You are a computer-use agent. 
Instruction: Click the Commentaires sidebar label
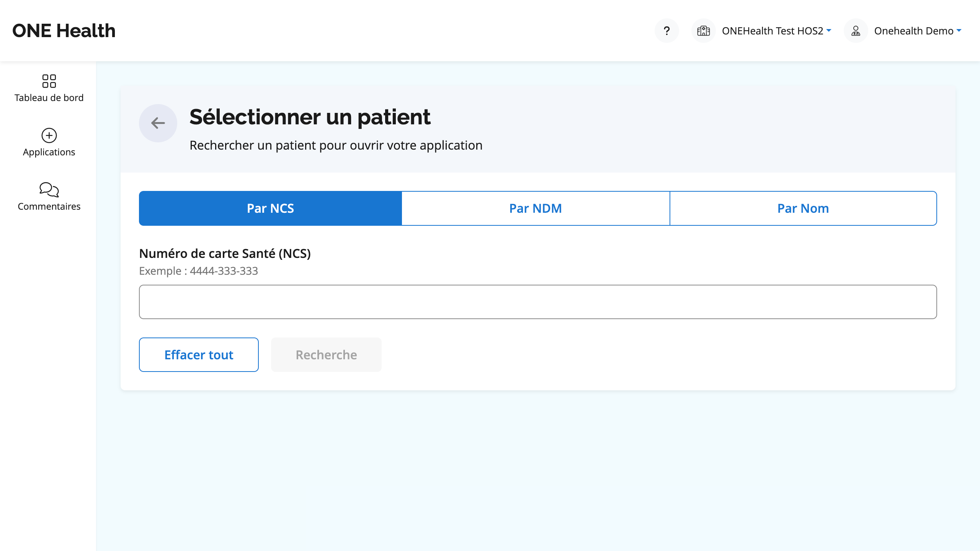click(x=49, y=206)
